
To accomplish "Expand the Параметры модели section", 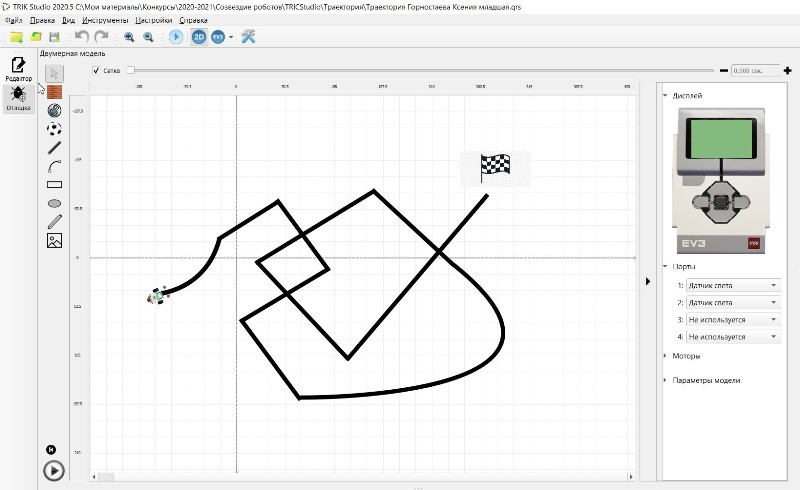I will [x=706, y=380].
